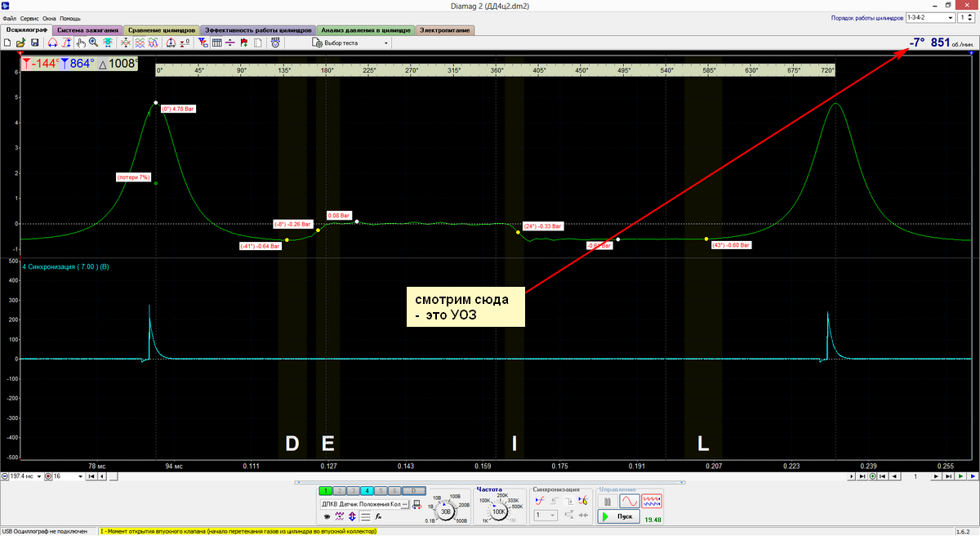Select the multi-trace recorder display mode
The image size is (980, 536).
[x=651, y=501]
